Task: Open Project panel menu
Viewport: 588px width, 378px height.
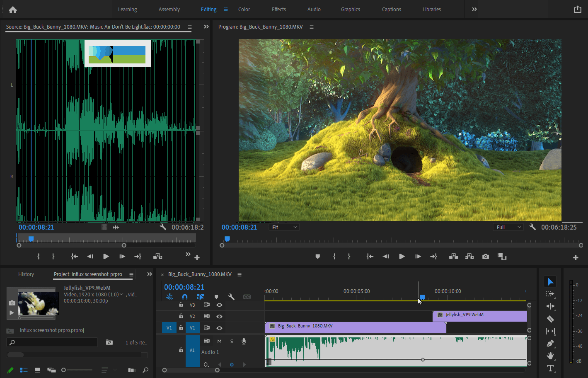Action: tap(131, 274)
